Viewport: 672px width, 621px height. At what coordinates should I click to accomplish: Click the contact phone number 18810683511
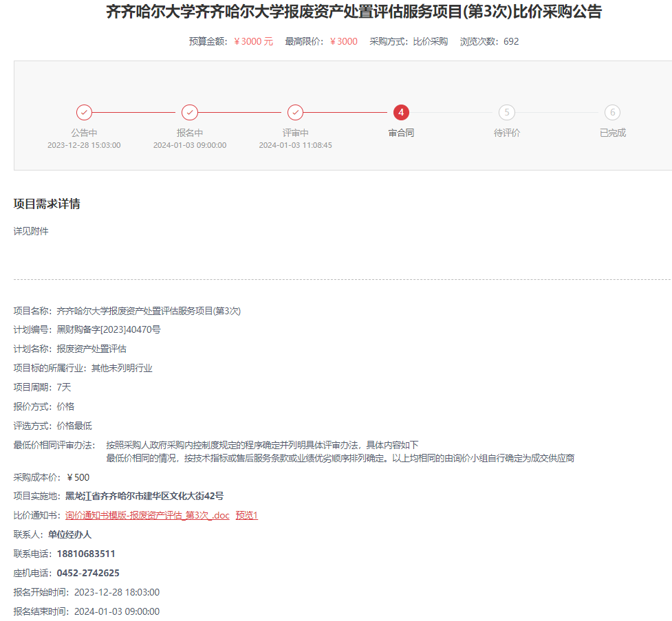[x=86, y=554]
